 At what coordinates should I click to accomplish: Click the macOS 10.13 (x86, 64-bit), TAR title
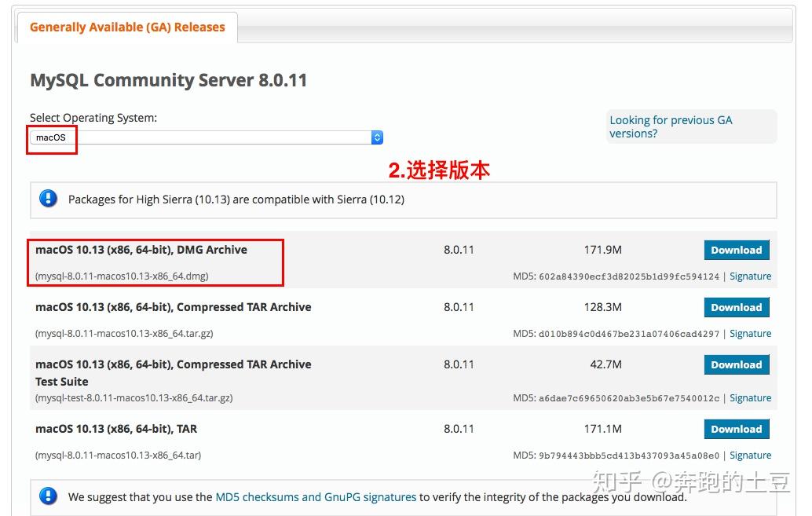116,429
